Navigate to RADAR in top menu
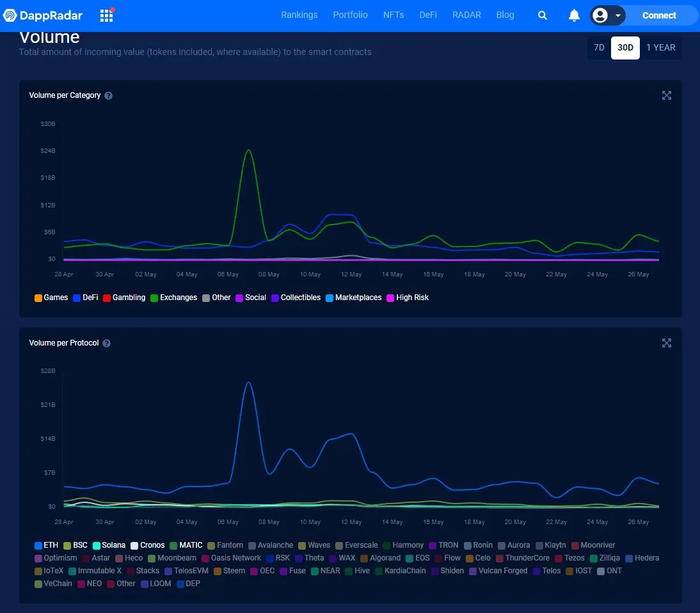This screenshot has height=613, width=700. (466, 15)
